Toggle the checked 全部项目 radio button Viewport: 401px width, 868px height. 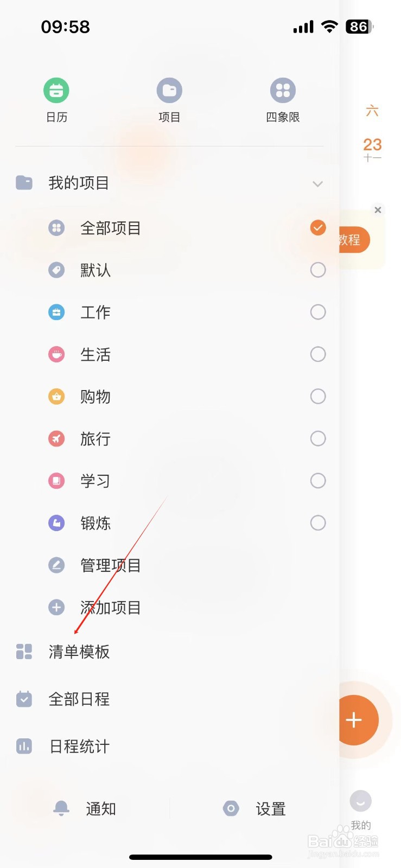point(318,228)
